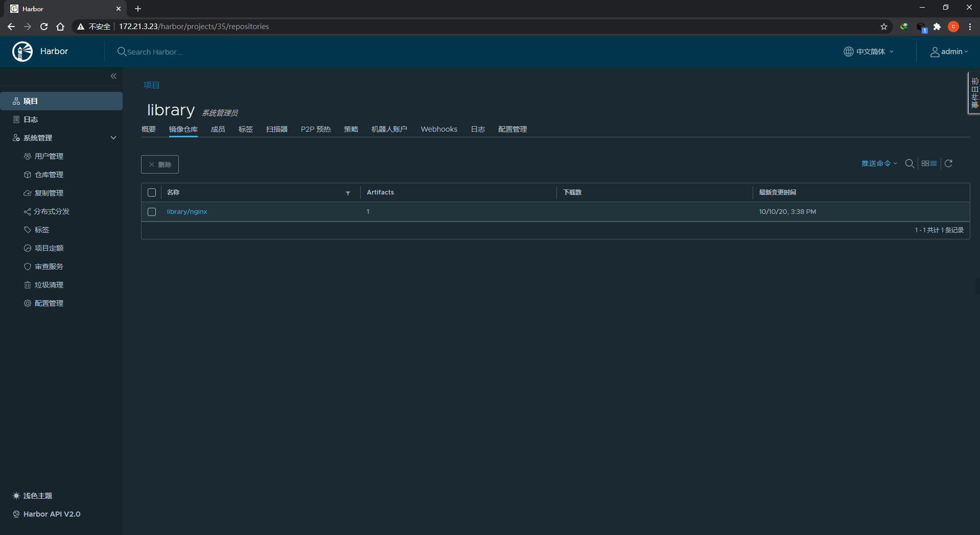The image size is (980, 535).
Task: Open the event log side tab
Action: tap(975, 93)
